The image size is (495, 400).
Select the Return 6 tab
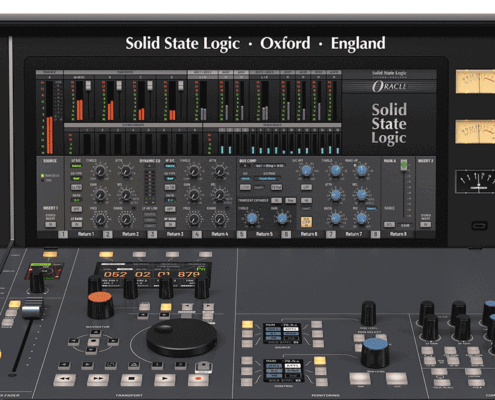pos(309,234)
